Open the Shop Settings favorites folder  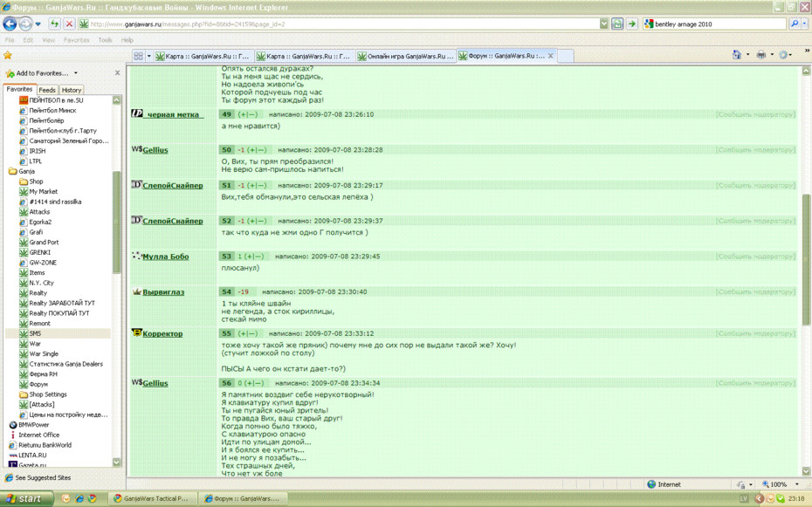(43, 394)
